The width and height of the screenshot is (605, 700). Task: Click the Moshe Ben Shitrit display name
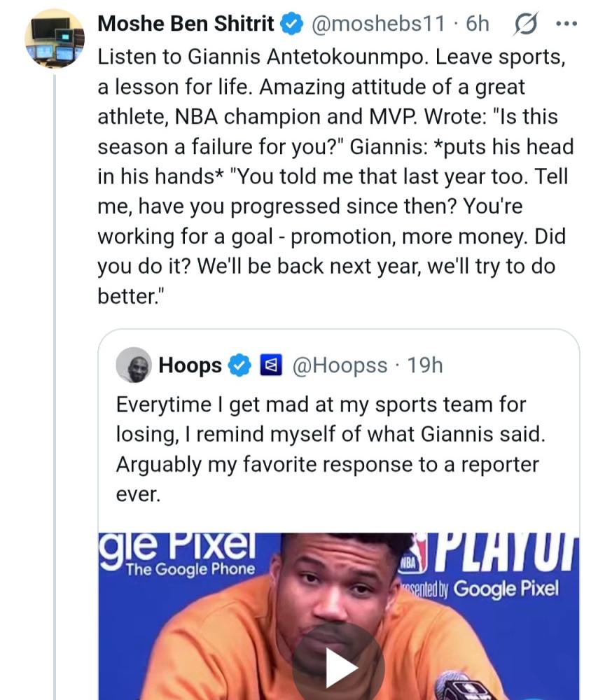(x=186, y=24)
